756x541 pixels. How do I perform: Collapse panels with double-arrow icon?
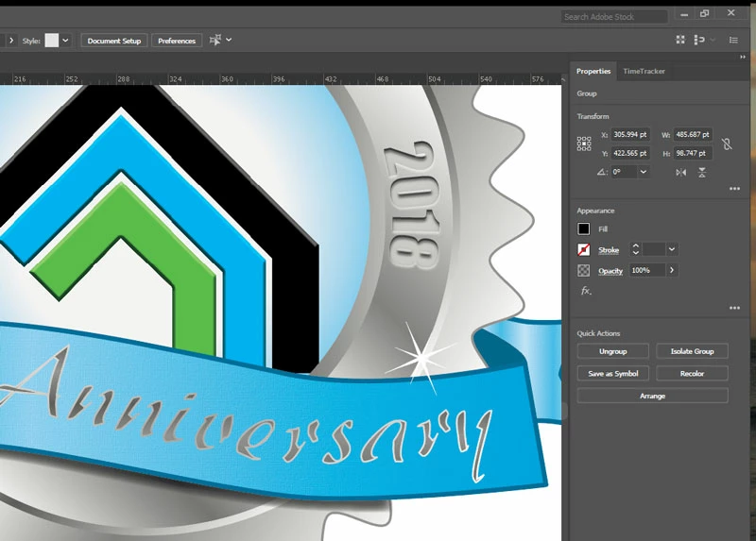[x=743, y=57]
